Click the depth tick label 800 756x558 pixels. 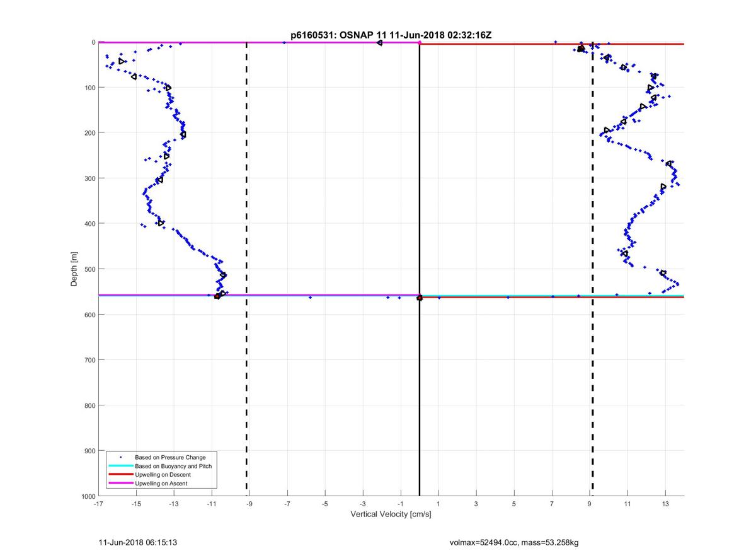(x=90, y=405)
